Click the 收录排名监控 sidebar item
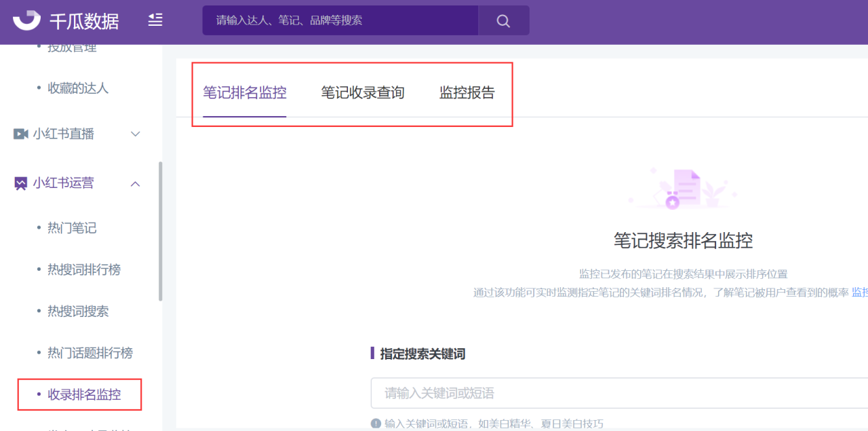Screen dimensions: 868x431 [x=84, y=394]
